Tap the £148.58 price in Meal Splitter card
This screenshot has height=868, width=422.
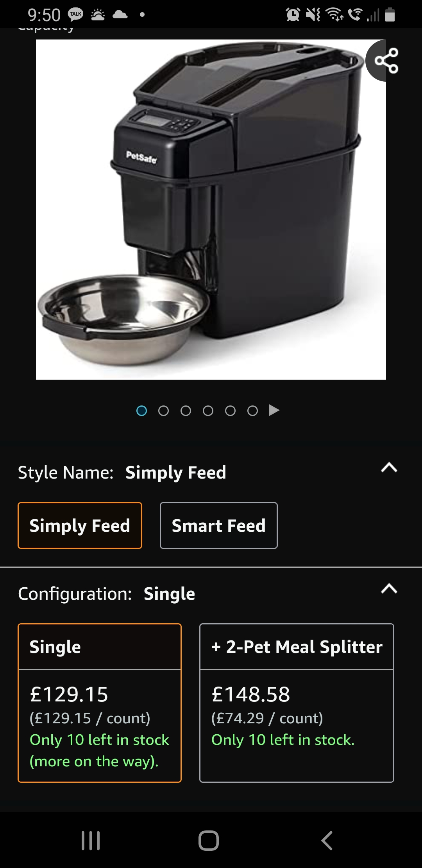point(251,694)
